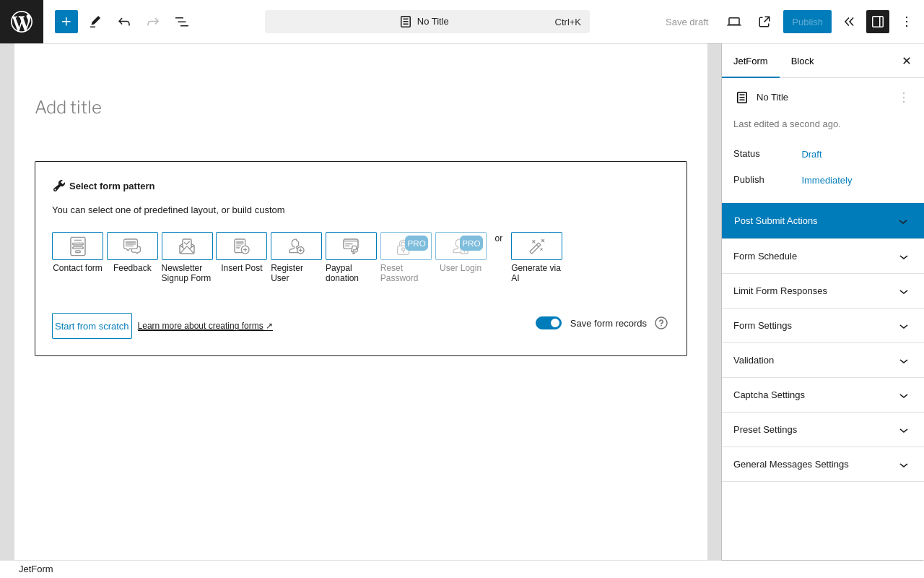This screenshot has width=924, height=578.
Task: Choose the Contact form pattern
Action: 78,246
